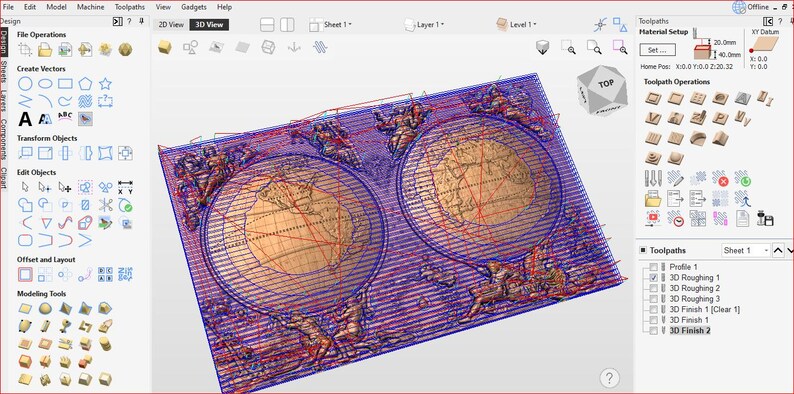Select the Draw Rectangle tool
The image size is (794, 394).
65,84
